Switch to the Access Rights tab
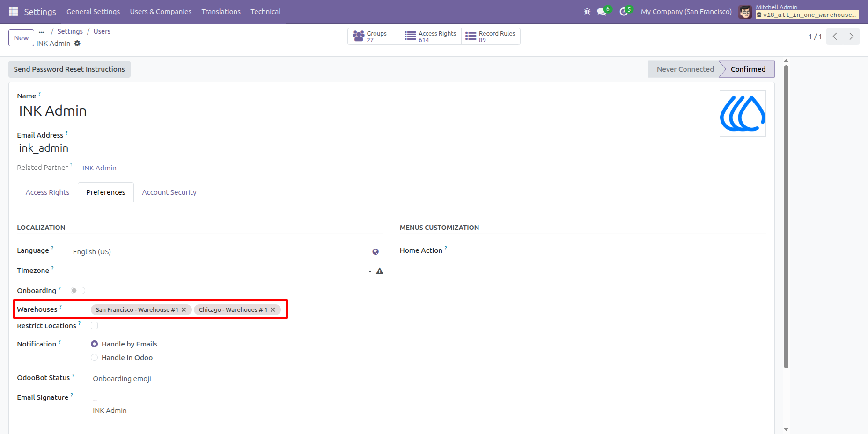 (47, 192)
